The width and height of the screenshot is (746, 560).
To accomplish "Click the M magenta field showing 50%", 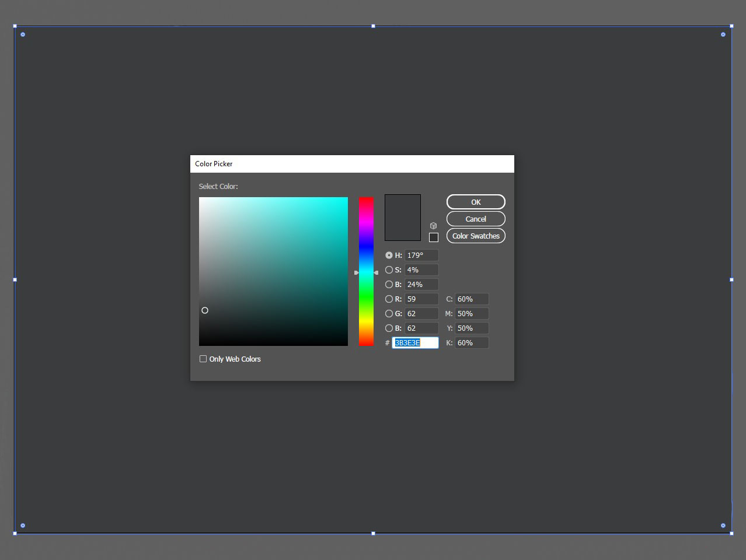I will click(x=472, y=314).
